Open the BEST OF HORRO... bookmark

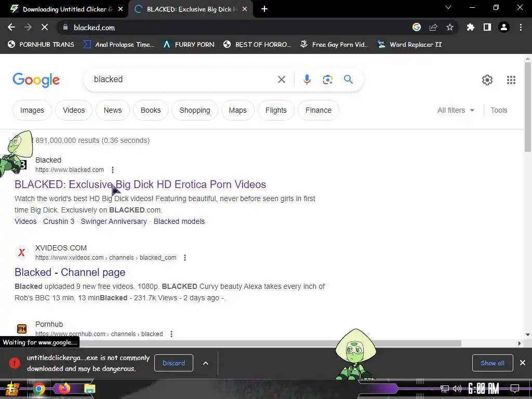(x=257, y=45)
